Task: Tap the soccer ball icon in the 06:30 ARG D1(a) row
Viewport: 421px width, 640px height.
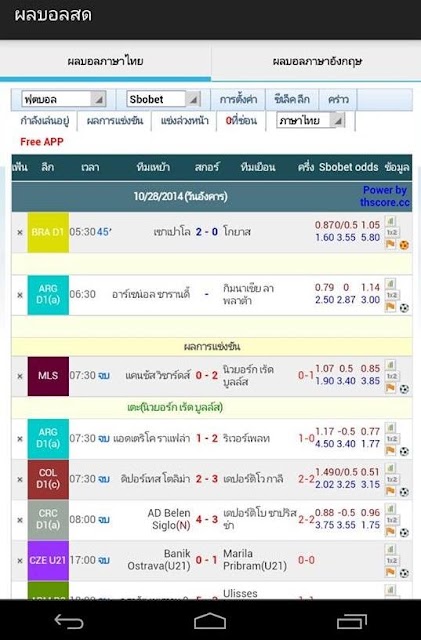Action: pos(404,308)
